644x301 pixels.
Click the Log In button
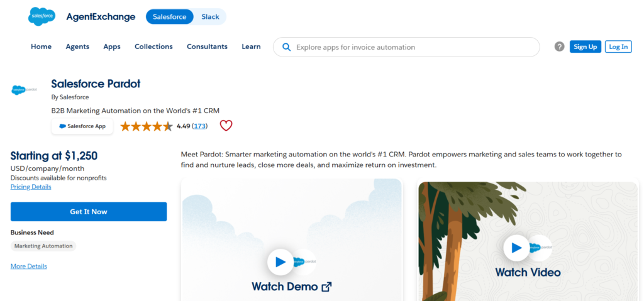point(618,47)
